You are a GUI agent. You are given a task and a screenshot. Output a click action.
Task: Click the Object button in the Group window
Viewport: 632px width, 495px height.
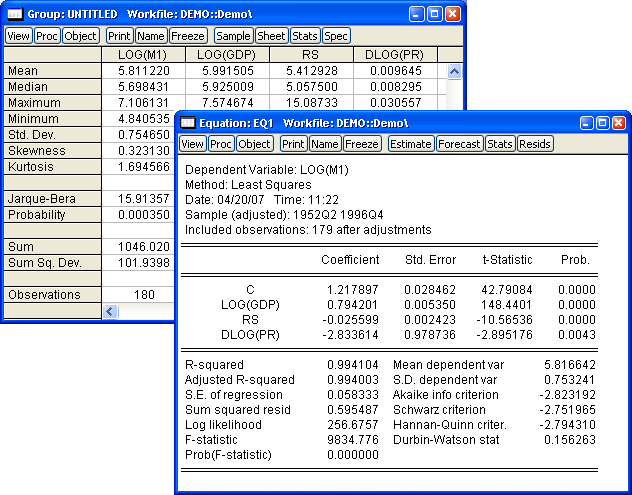pos(81,35)
